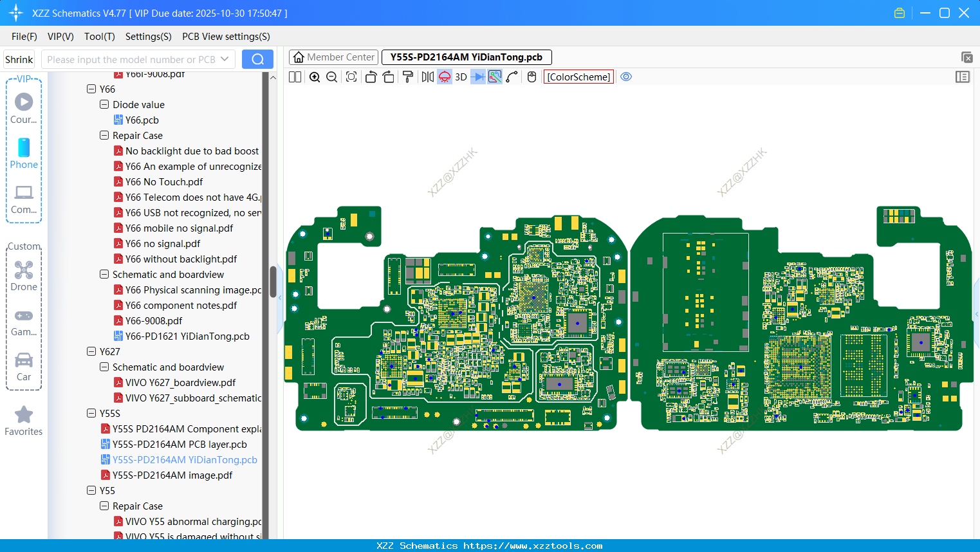Open the mouse settings icon
The image size is (980, 552).
(x=532, y=77)
